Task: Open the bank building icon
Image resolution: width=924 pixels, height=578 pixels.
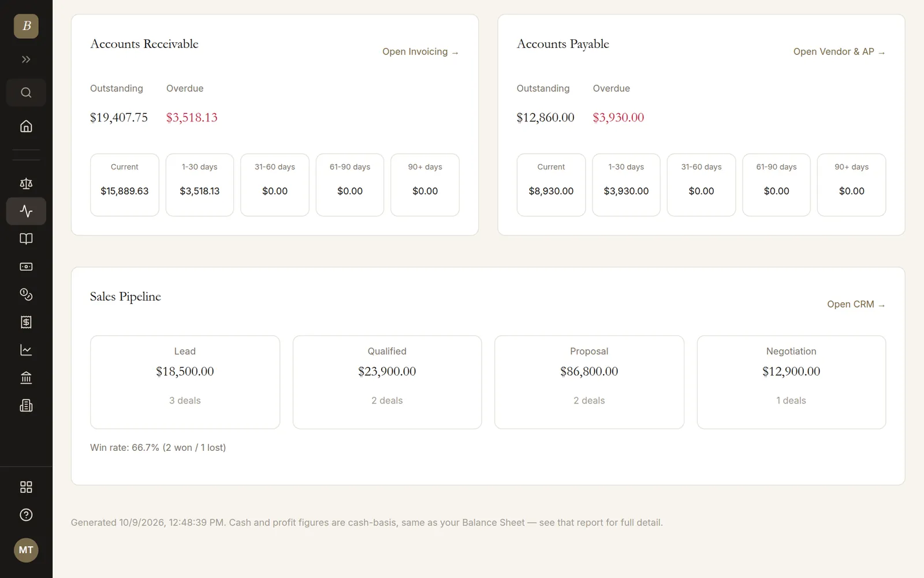Action: pos(26,377)
